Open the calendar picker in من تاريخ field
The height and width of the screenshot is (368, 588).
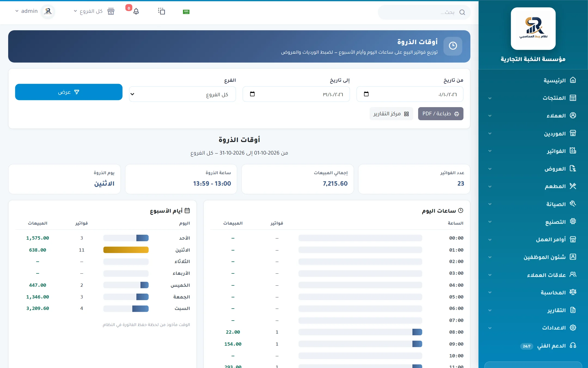[x=366, y=94]
